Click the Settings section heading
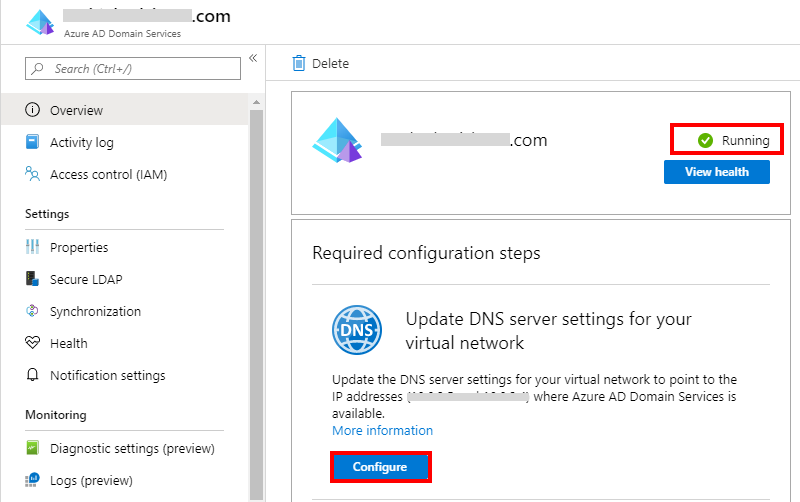The image size is (800, 502). click(x=47, y=214)
